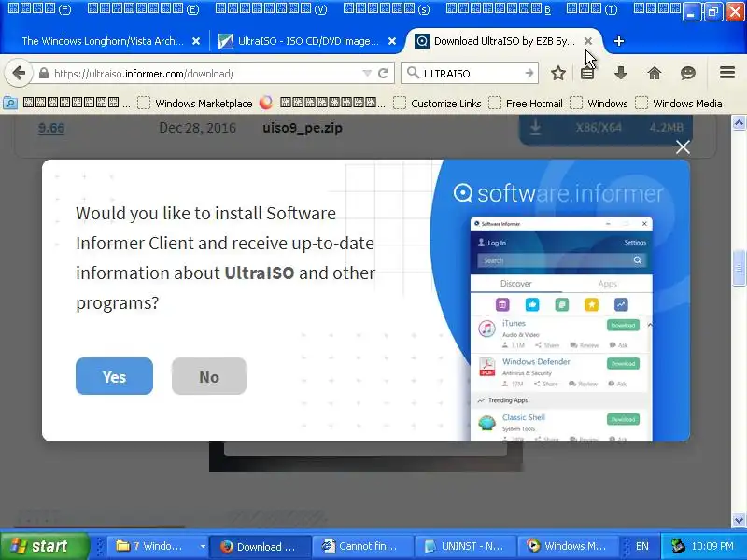
Task: Show bookmarks list icon
Action: [x=587, y=74]
